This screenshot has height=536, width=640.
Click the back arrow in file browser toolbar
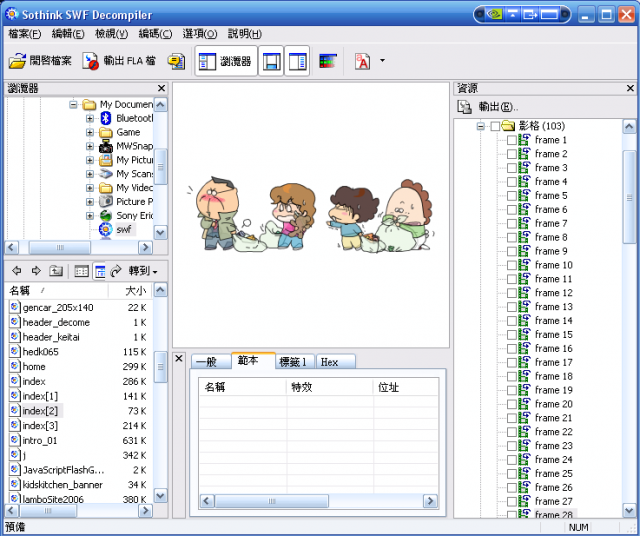16,270
